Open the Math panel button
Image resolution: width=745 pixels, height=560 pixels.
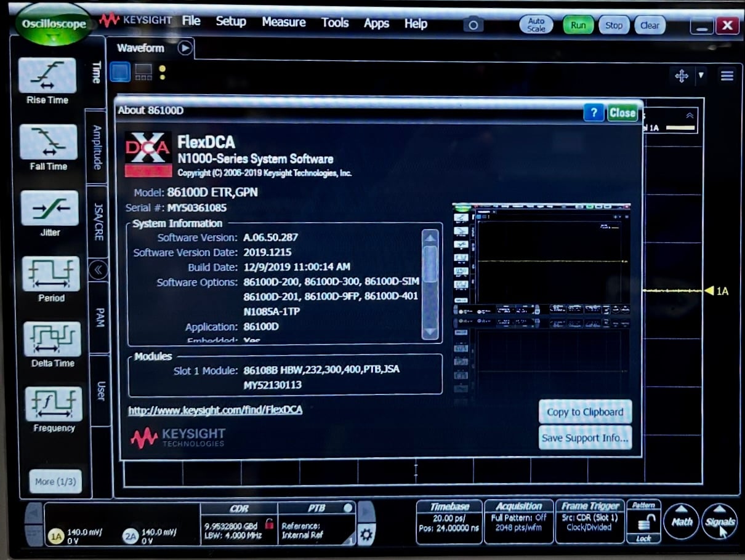click(x=682, y=521)
